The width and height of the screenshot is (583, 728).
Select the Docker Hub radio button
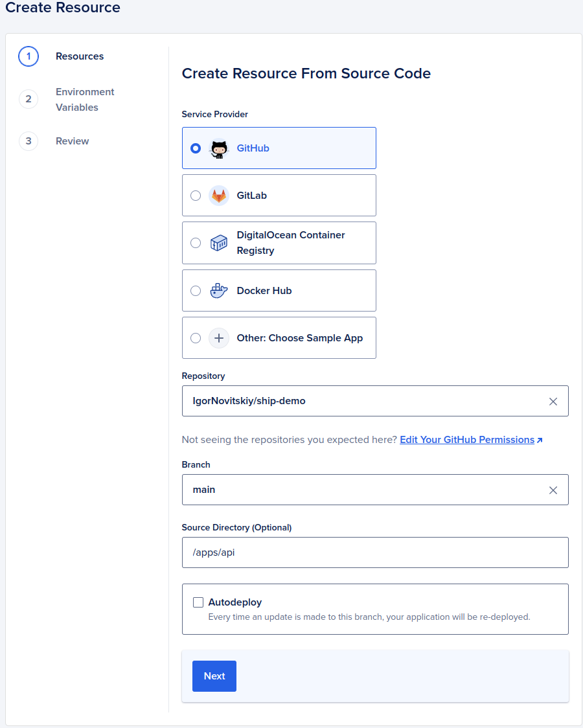tap(196, 290)
